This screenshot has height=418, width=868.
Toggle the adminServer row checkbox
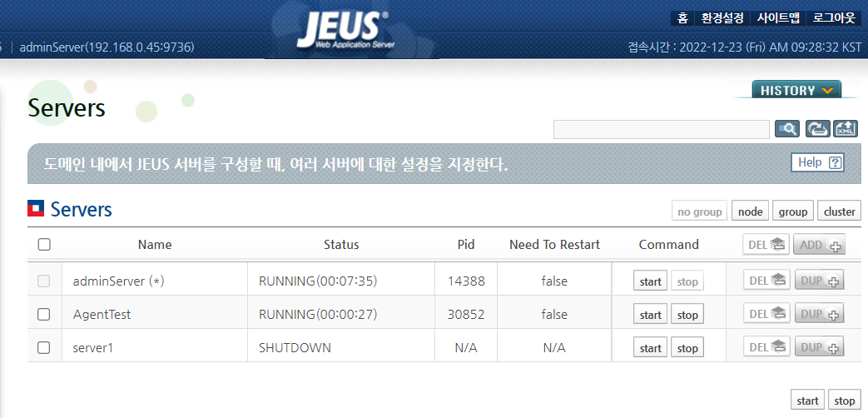pos(44,281)
